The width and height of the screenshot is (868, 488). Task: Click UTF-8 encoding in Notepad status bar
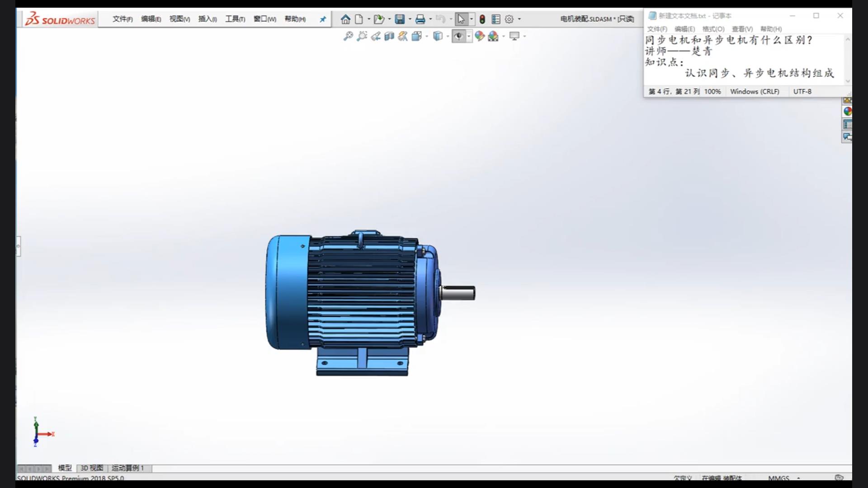[x=802, y=91]
